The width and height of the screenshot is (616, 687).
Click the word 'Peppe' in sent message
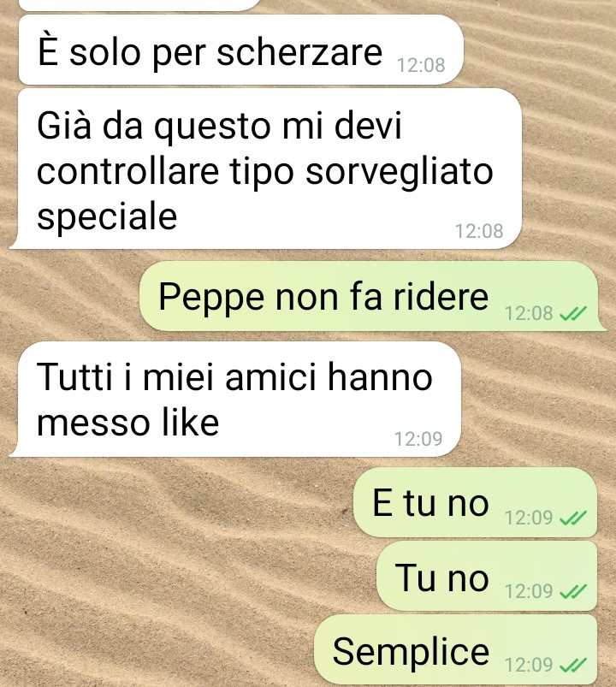point(211,298)
